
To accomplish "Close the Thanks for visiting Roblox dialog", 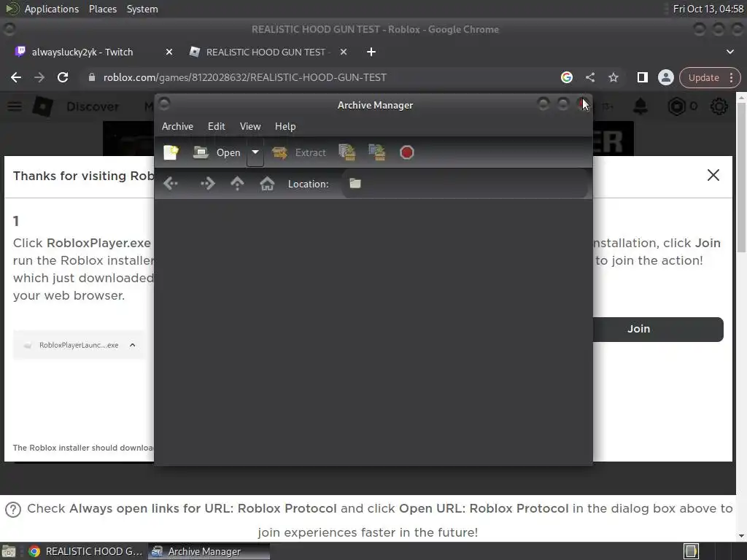I will point(713,175).
